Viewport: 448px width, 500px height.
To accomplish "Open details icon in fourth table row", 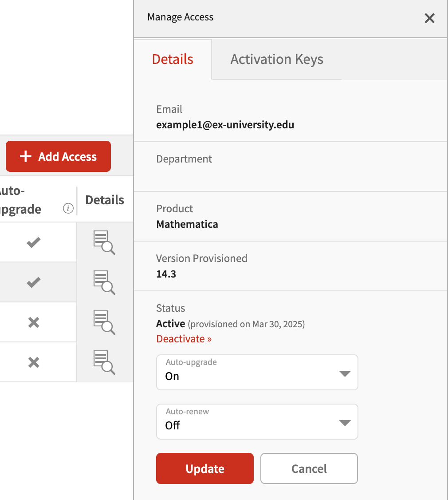I will [104, 362].
